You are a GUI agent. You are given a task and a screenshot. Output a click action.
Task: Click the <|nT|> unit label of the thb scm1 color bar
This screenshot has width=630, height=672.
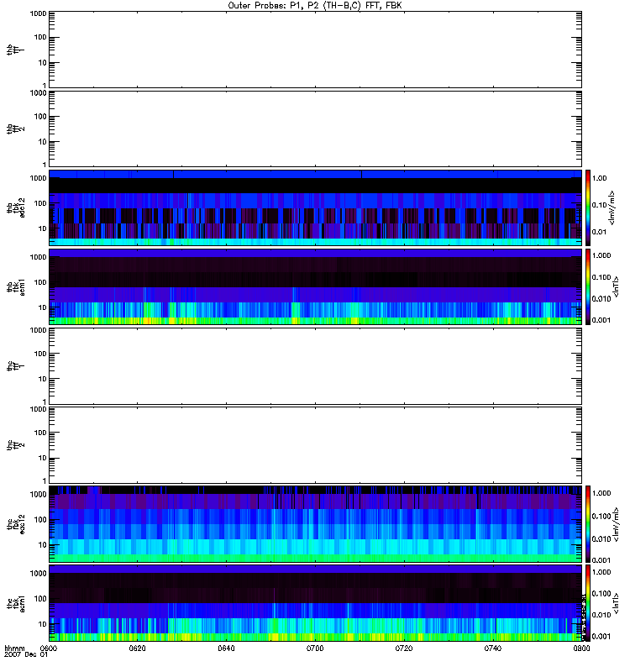tap(617, 286)
